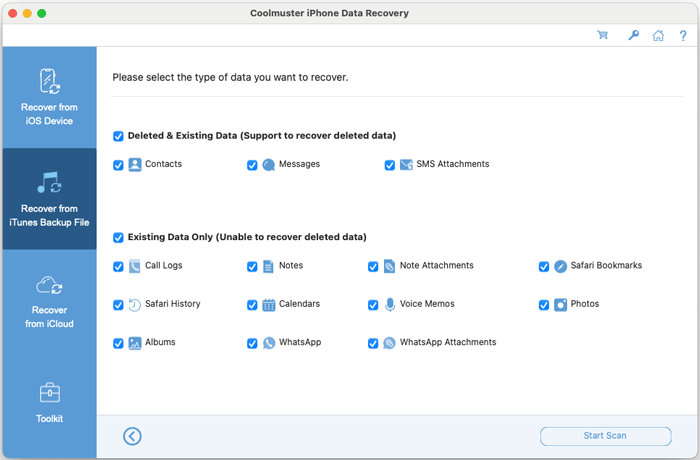Open the shopping cart purchase icon
700x460 pixels.
(603, 35)
